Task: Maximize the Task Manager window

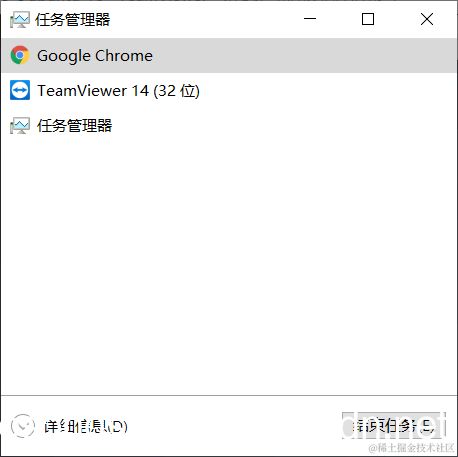Action: (368, 19)
